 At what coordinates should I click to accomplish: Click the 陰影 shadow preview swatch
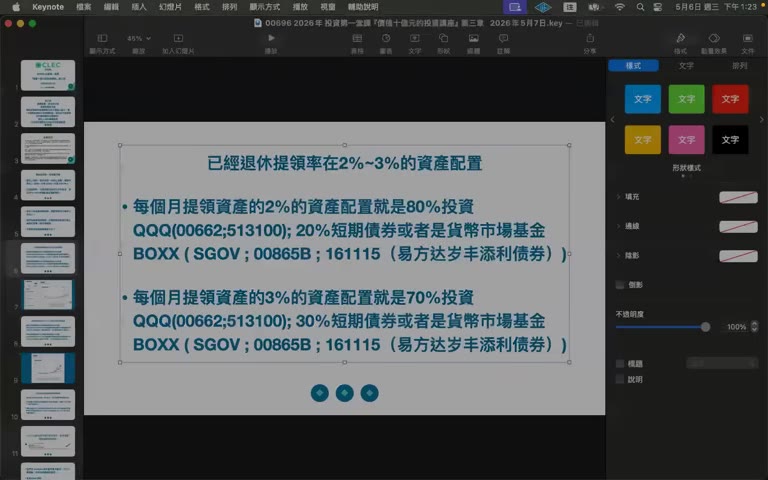(x=738, y=256)
